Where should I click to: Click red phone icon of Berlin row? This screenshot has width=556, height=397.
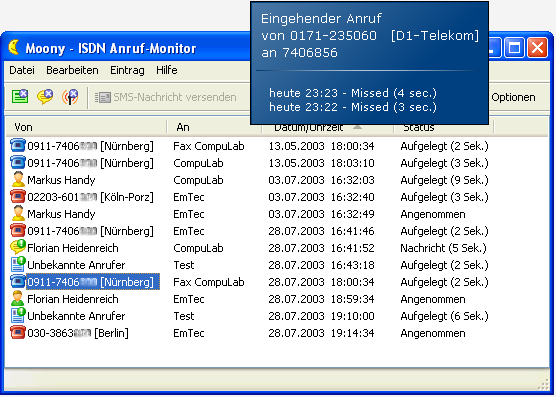tap(18, 333)
